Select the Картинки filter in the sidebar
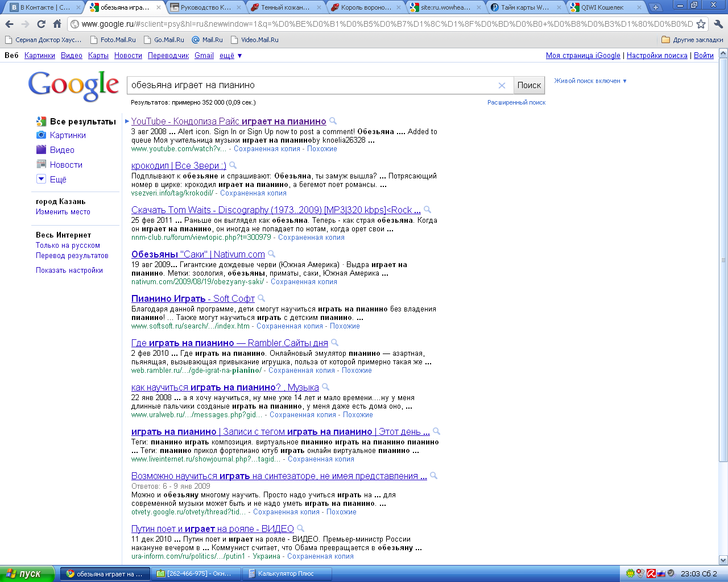 [x=68, y=135]
